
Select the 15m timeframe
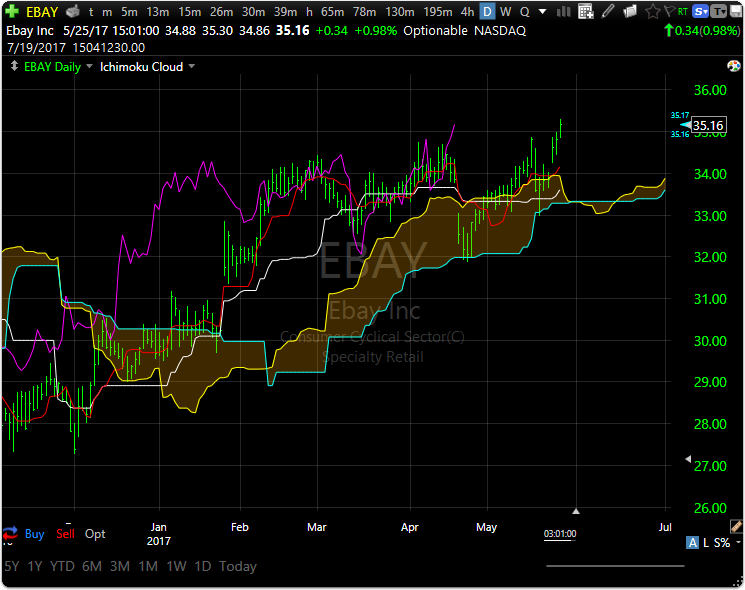click(x=190, y=11)
